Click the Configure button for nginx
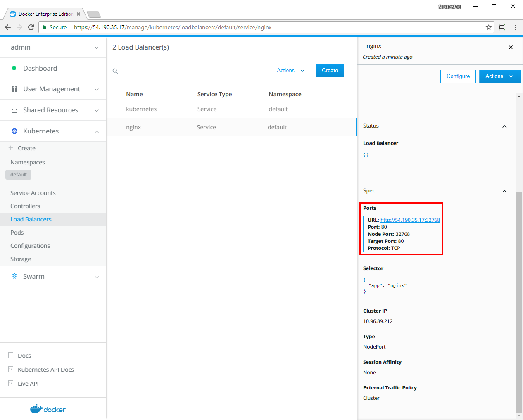The width and height of the screenshot is (523, 420). 458,76
